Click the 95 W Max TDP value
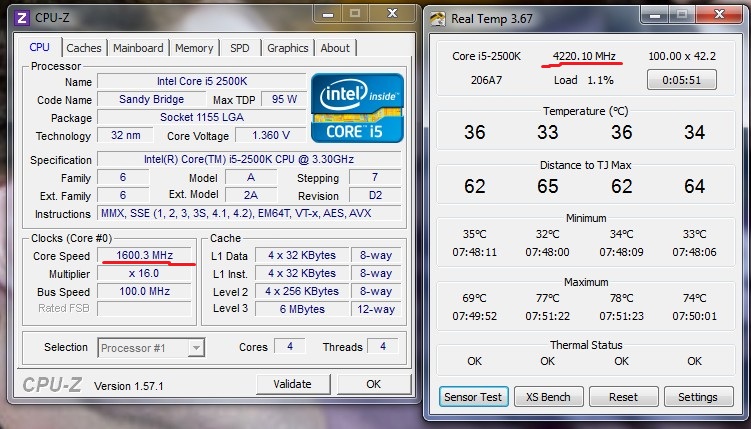The height and width of the screenshot is (429, 751). pos(284,99)
